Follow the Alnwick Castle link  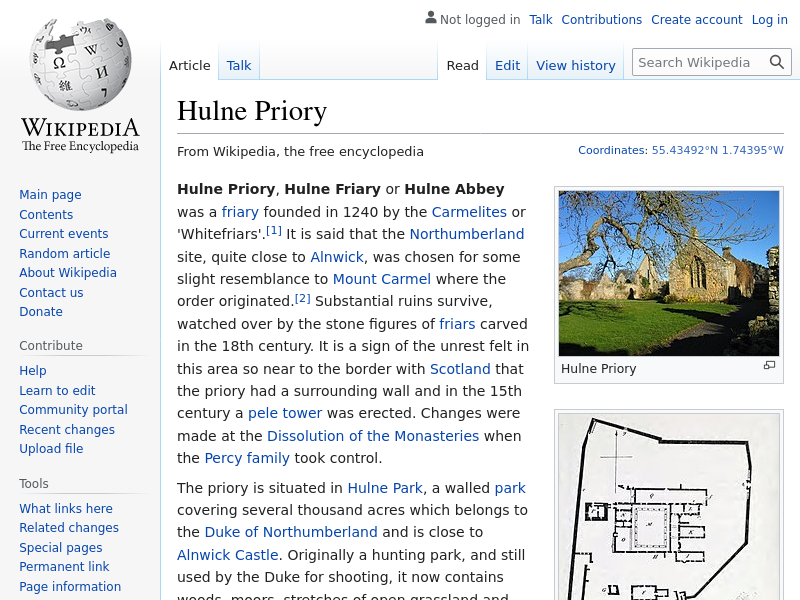click(x=227, y=555)
